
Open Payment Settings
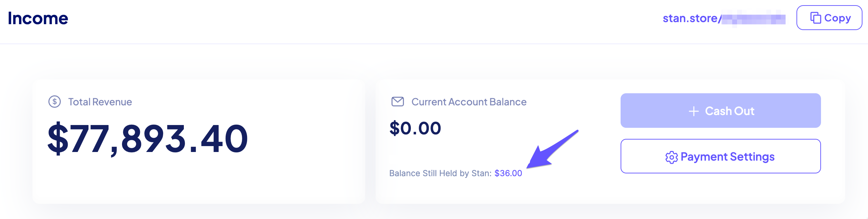pos(721,156)
